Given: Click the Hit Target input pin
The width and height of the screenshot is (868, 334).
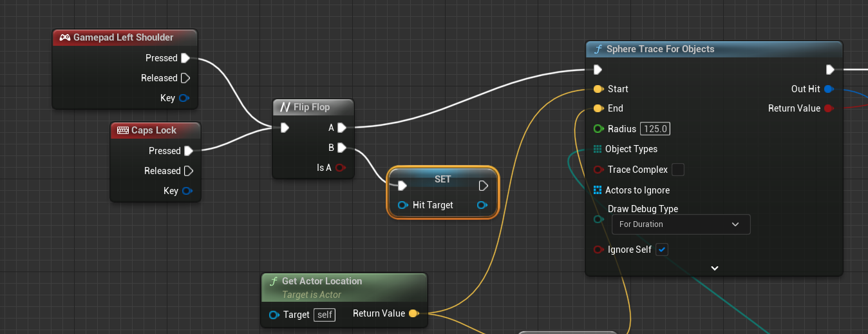Looking at the screenshot, I should click(403, 205).
